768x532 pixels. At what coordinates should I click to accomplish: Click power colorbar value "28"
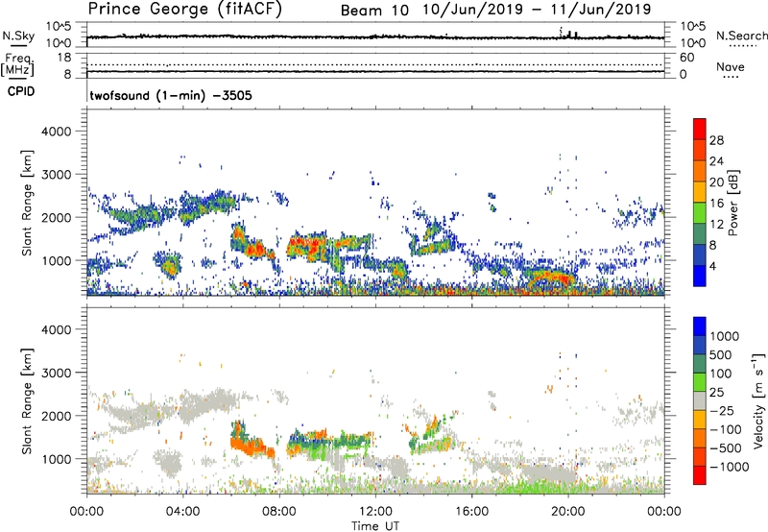click(716, 140)
